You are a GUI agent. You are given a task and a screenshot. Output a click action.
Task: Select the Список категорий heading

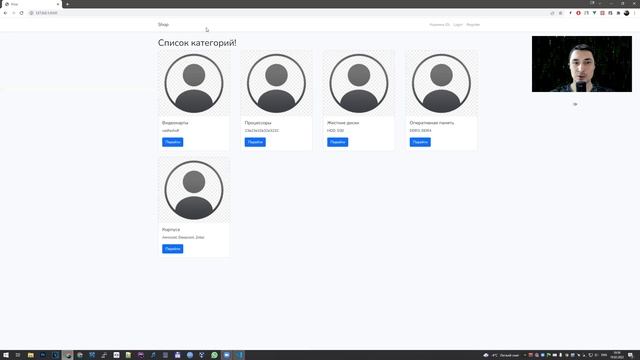click(x=197, y=43)
